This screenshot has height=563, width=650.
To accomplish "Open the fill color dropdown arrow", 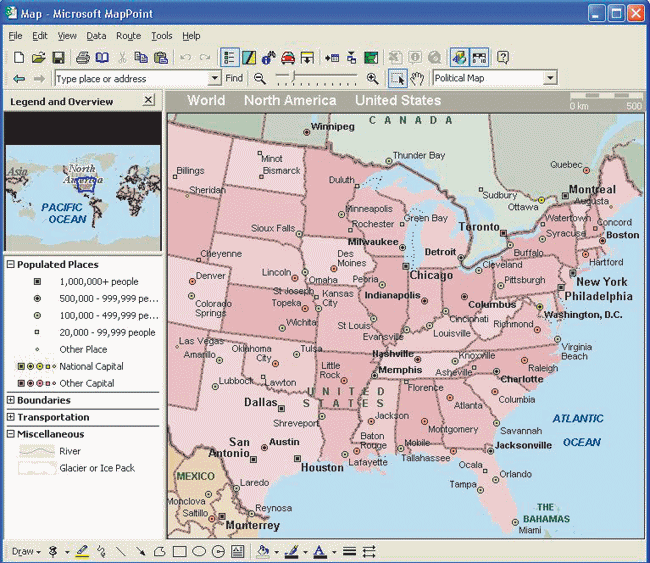I will pyautogui.click(x=276, y=552).
